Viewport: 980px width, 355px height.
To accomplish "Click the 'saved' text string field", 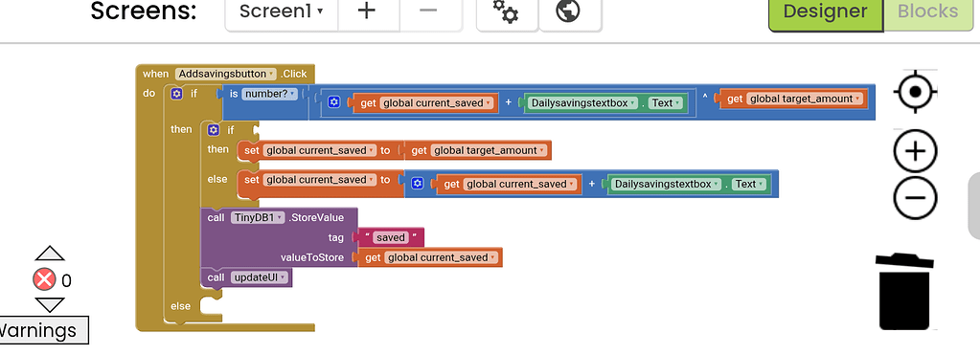I will 391,237.
